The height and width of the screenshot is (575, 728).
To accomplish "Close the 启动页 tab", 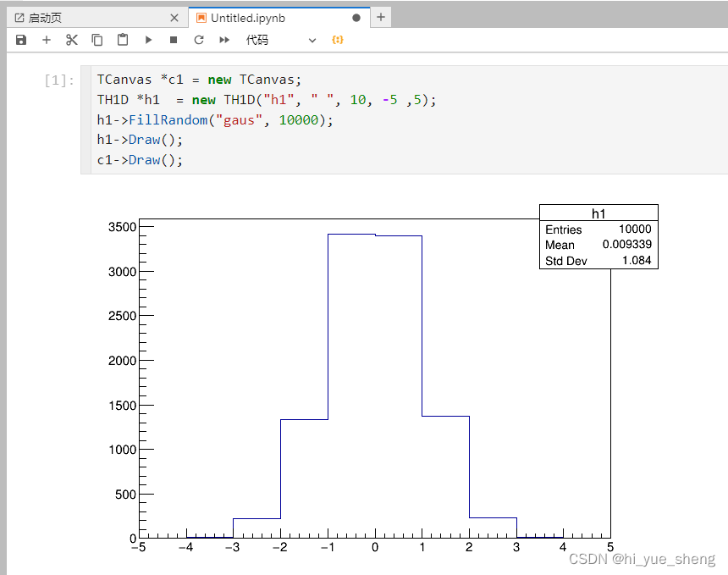I will click(x=174, y=17).
